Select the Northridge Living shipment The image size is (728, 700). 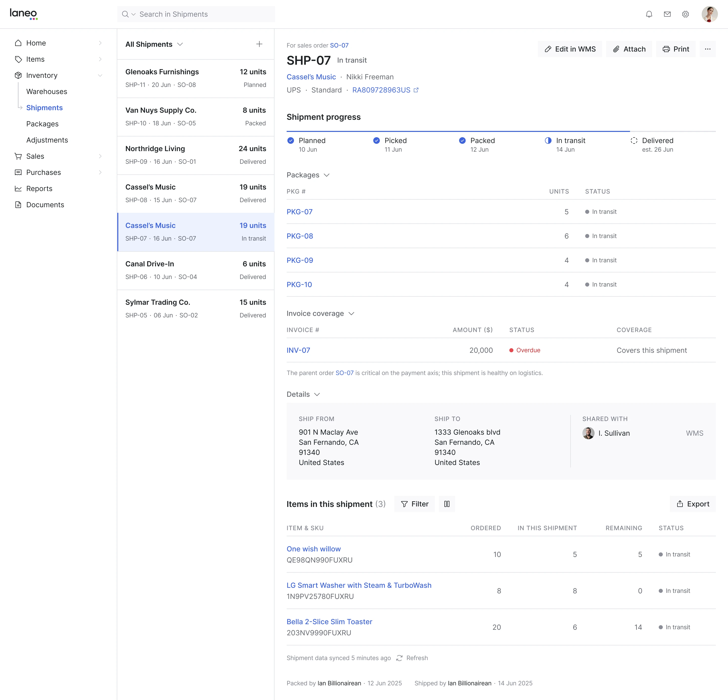coord(196,155)
